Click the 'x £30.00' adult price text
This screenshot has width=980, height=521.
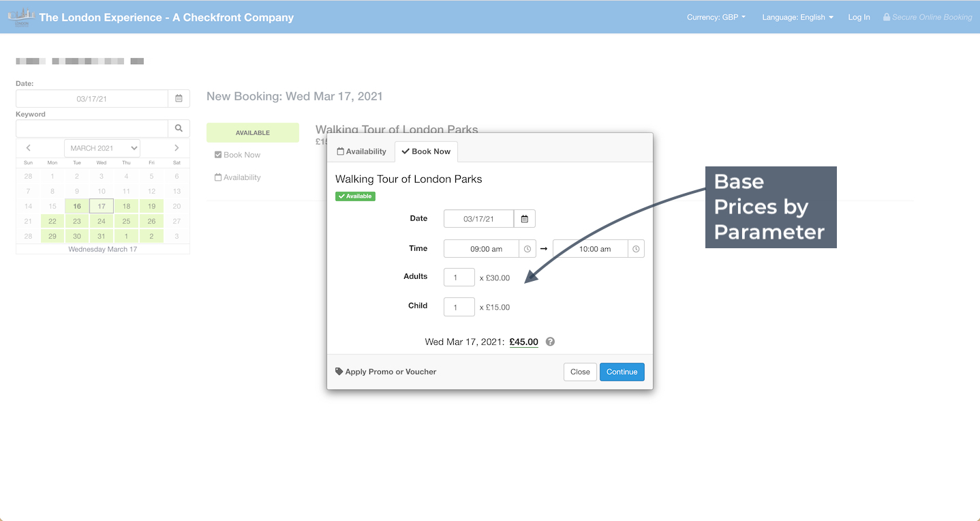(495, 278)
